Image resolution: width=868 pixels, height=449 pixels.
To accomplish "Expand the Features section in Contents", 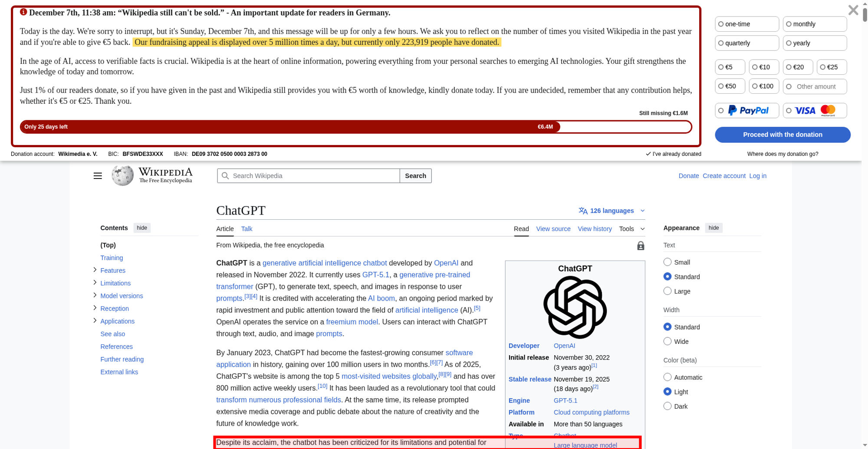I will click(95, 270).
